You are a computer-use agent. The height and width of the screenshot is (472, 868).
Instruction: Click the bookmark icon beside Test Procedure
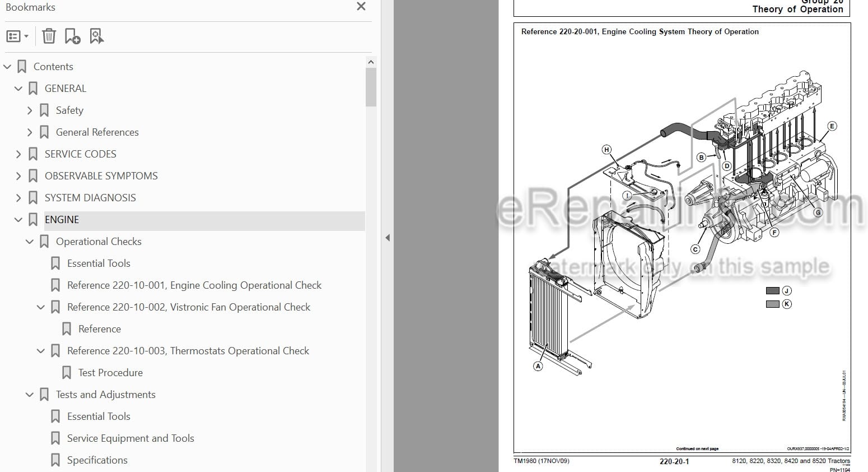(67, 373)
